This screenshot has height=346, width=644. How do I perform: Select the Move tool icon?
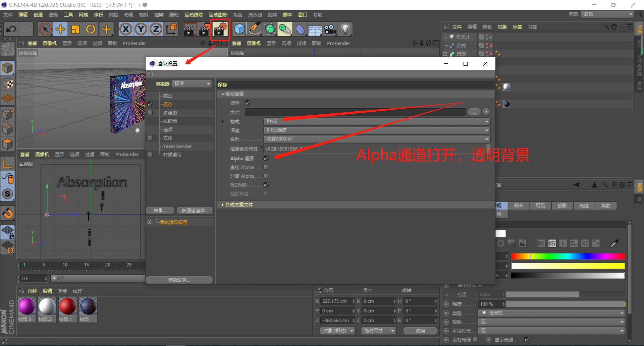click(60, 29)
